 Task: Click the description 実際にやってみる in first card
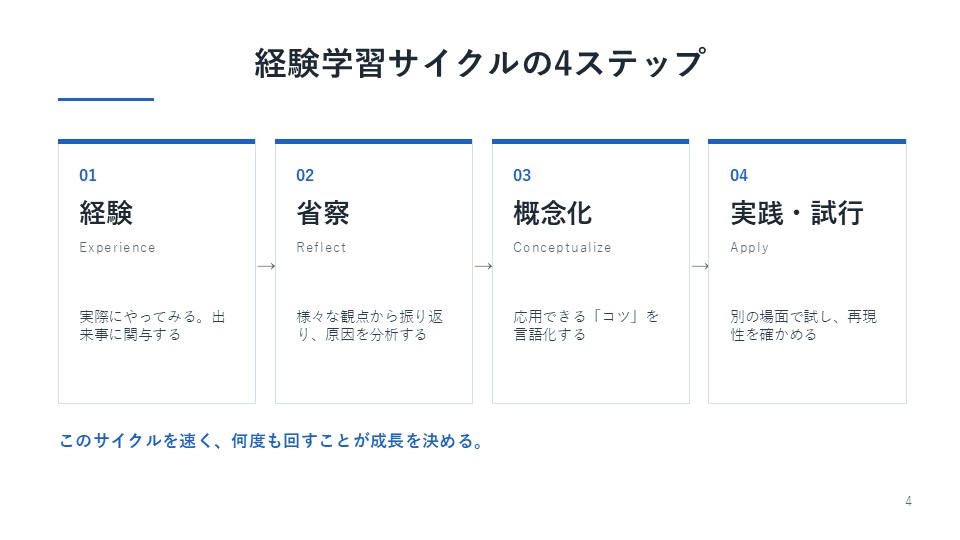coord(152,326)
